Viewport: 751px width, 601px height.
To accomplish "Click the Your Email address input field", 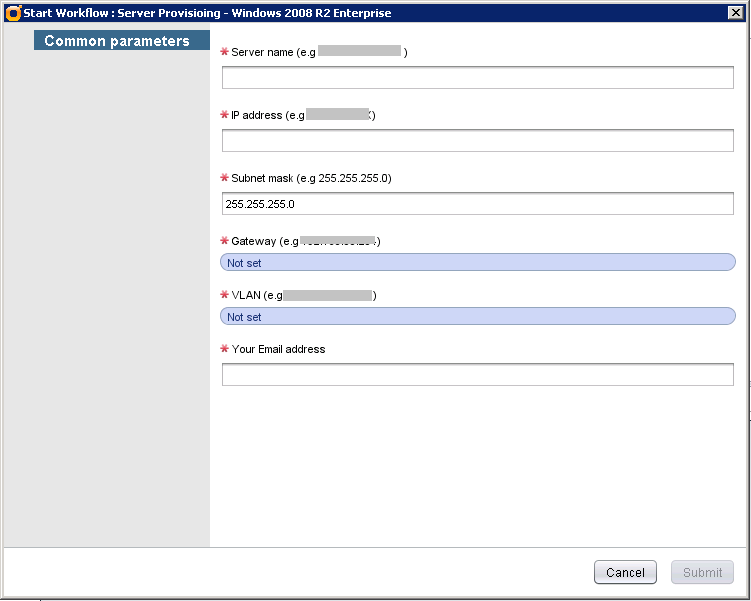I will click(477, 375).
